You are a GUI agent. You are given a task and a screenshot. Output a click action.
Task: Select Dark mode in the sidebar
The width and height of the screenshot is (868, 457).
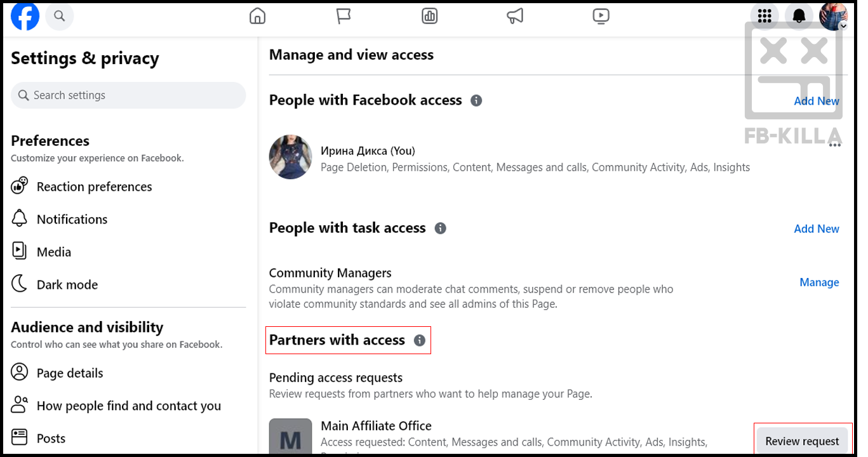point(67,284)
